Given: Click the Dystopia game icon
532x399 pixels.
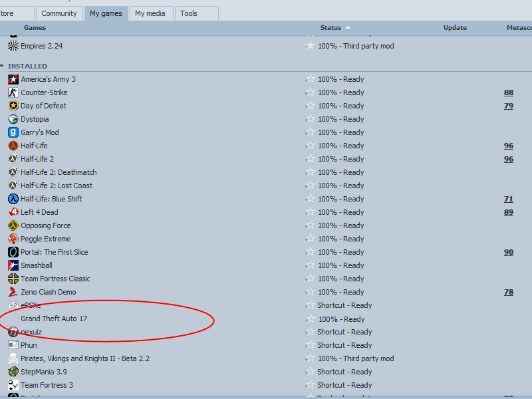Looking at the screenshot, I should click(13, 119).
